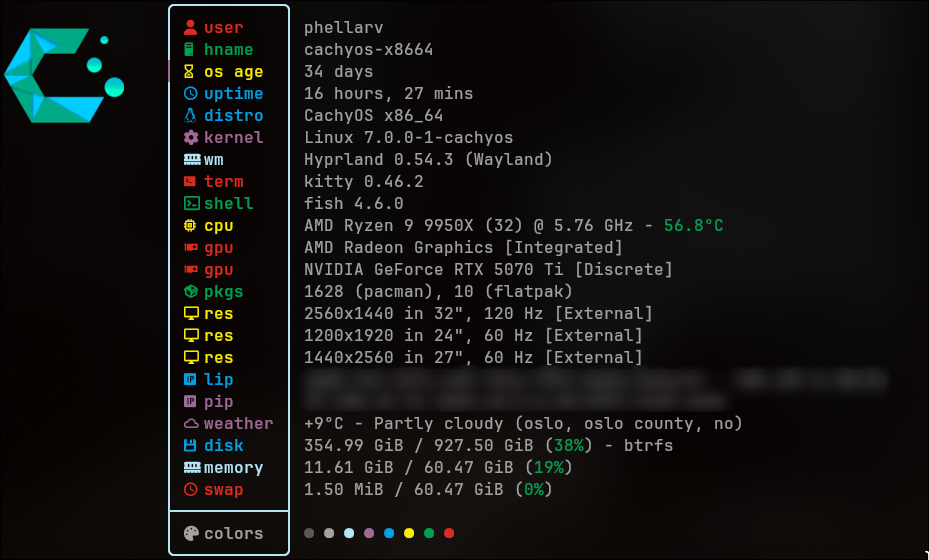Click the swap clock icon
The width and height of the screenshot is (929, 560).
190,489
